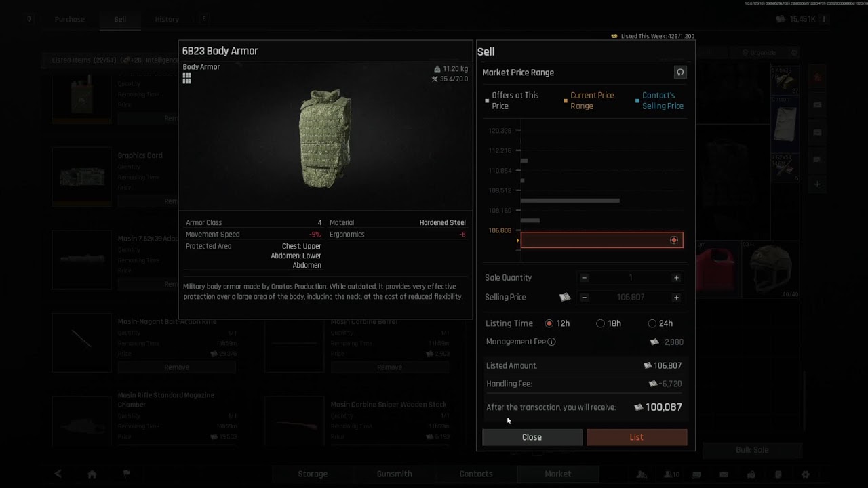List the 6B23 Body Armor for sale
The image size is (868, 488).
(x=636, y=437)
